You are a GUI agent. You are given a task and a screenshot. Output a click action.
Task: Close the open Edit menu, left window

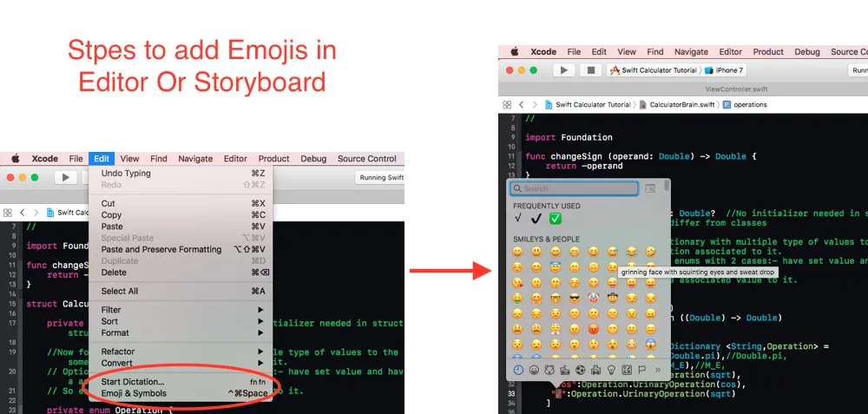102,158
